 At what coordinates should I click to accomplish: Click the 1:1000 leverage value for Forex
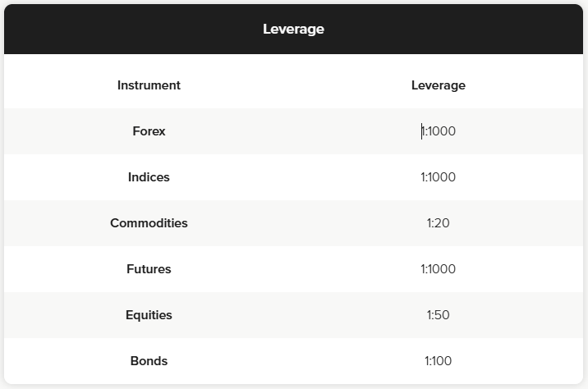439,131
